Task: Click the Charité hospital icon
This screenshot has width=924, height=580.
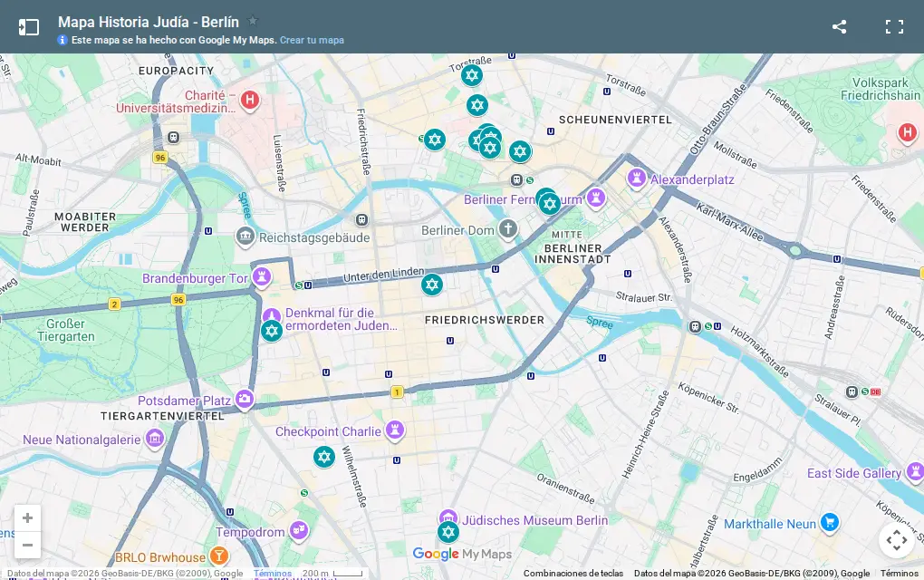Action: (x=250, y=99)
